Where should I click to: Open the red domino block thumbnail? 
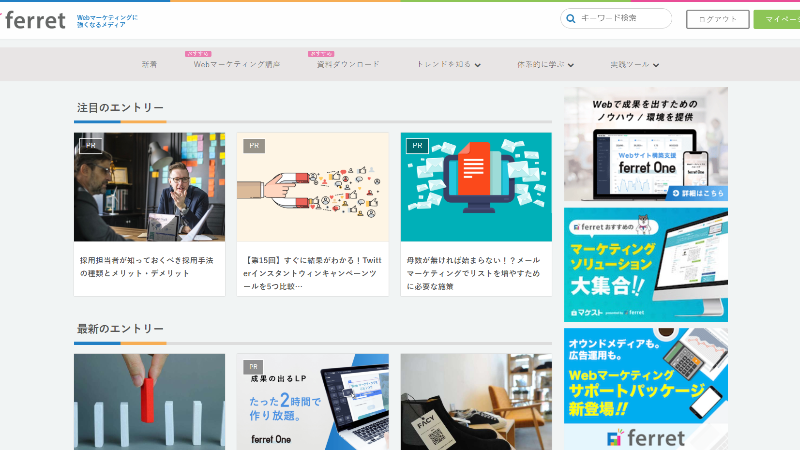point(149,402)
